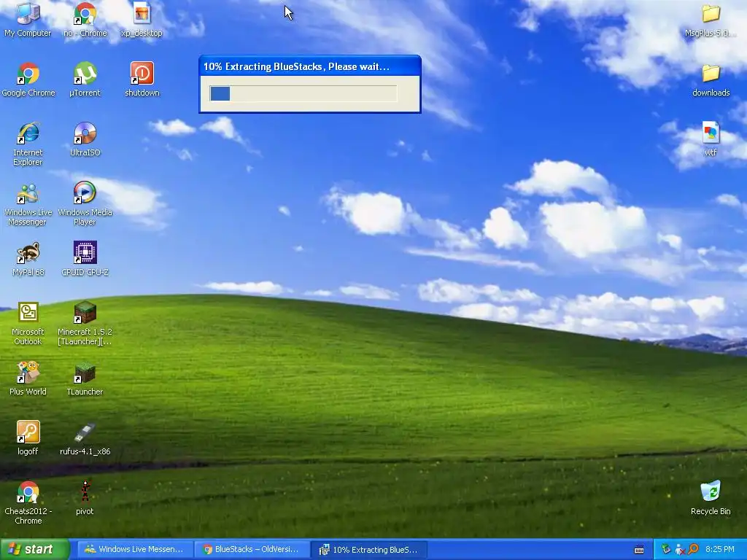This screenshot has height=560, width=747.
Task: Click the Messenger status tray icon
Action: pyautogui.click(x=680, y=550)
